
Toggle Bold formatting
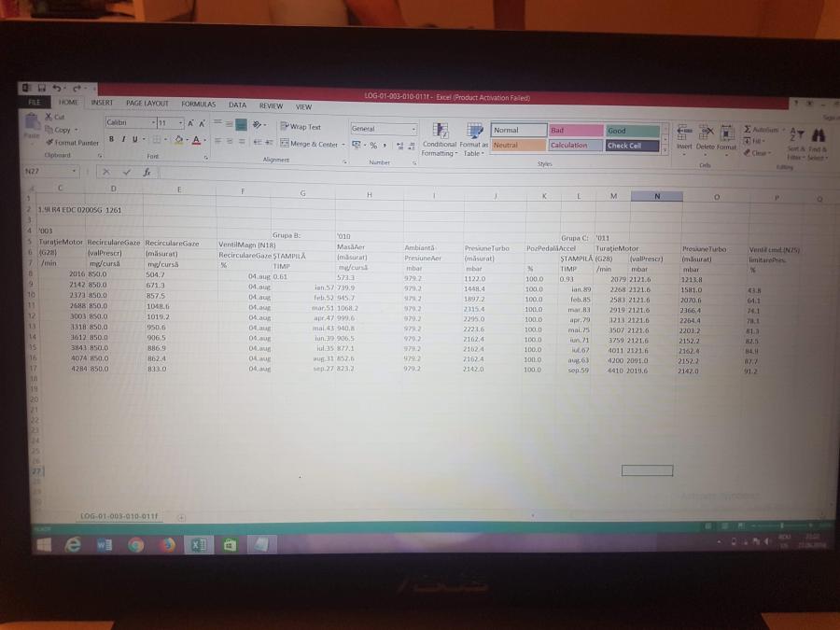[x=111, y=140]
